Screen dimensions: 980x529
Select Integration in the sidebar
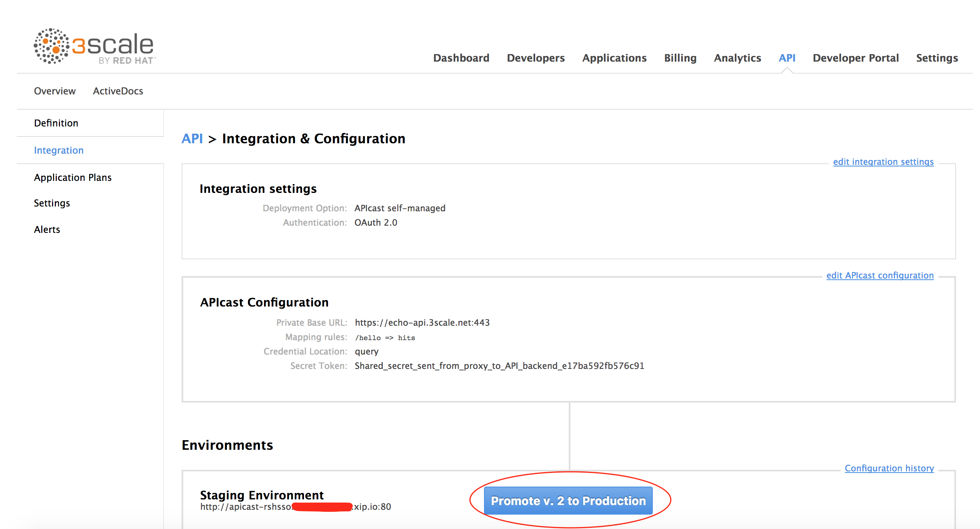click(x=59, y=150)
